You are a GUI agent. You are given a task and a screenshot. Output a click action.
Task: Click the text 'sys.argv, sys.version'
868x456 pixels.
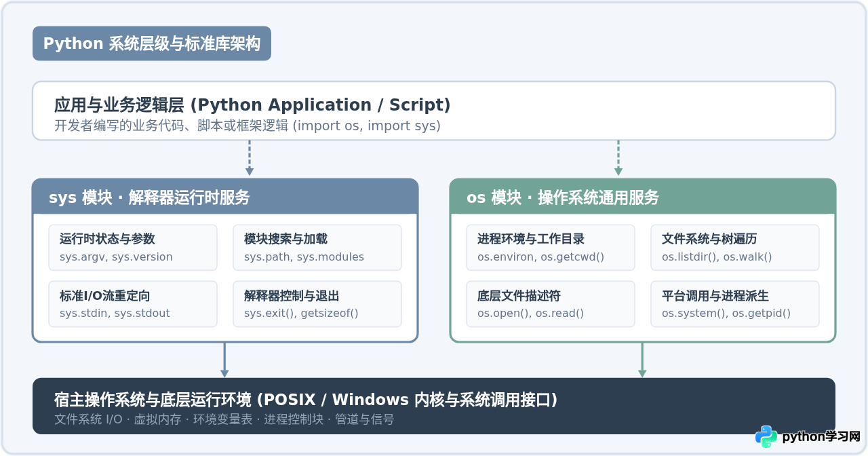[116, 257]
